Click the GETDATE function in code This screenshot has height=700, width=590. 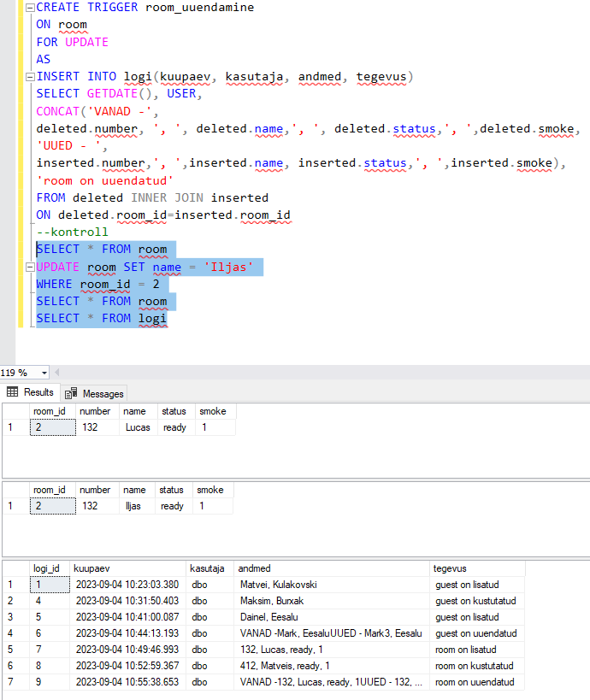(x=112, y=94)
